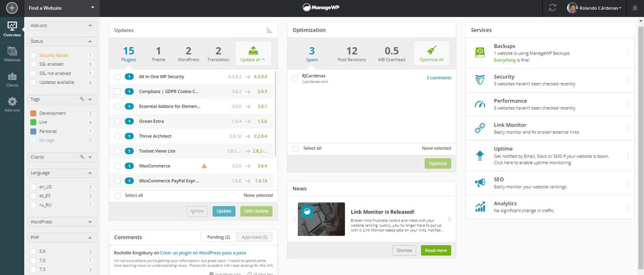Click the Safe Update button

click(x=256, y=211)
